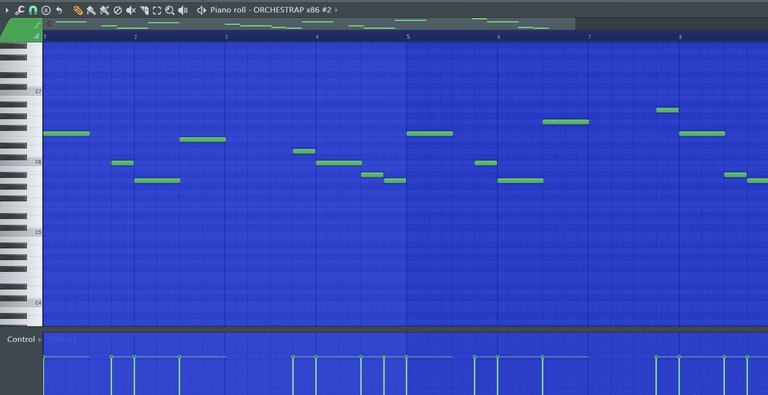768x395 pixels.
Task: Expand arrow after ORCHESTRAP x86 #2
Action: pos(336,10)
